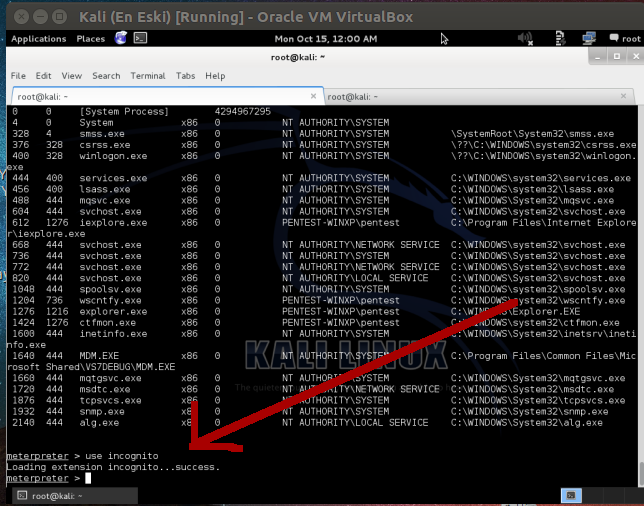Switch to the second root@kali tab
The height and width of the screenshot is (506, 644).
coord(479,97)
